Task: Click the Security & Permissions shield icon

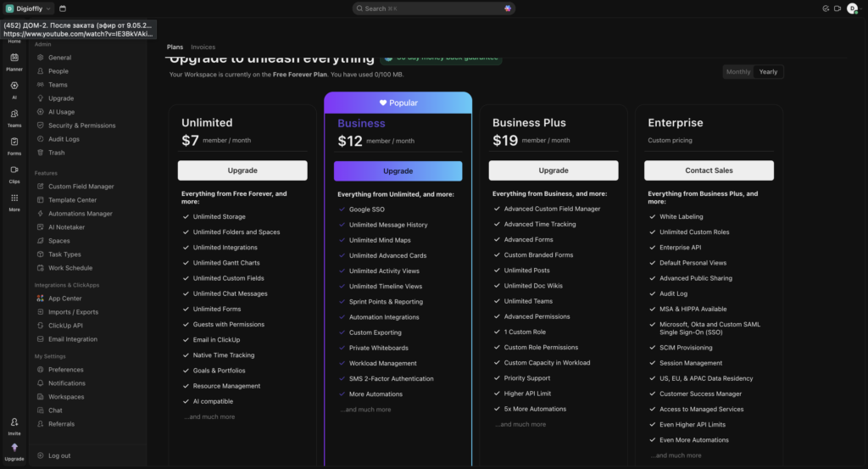Action: coord(41,126)
